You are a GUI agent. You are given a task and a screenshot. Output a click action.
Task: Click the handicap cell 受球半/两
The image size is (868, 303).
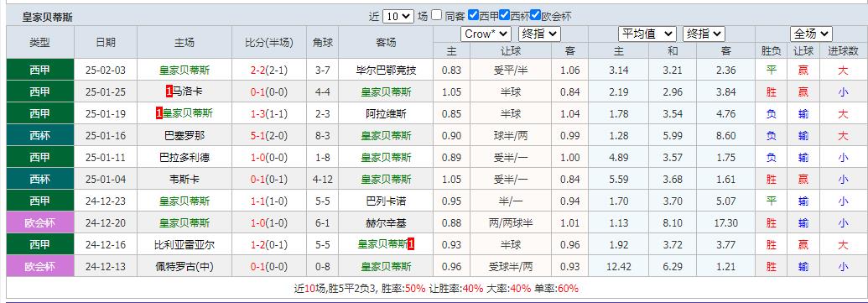511,266
